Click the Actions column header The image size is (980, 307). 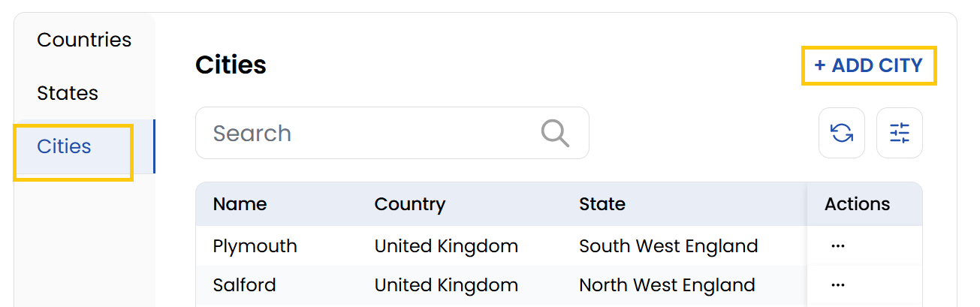(x=857, y=204)
